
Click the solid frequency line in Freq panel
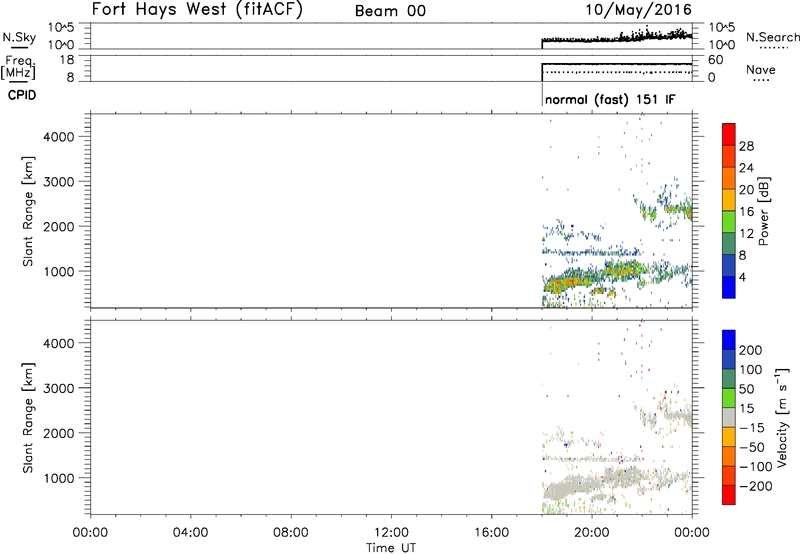click(617, 64)
